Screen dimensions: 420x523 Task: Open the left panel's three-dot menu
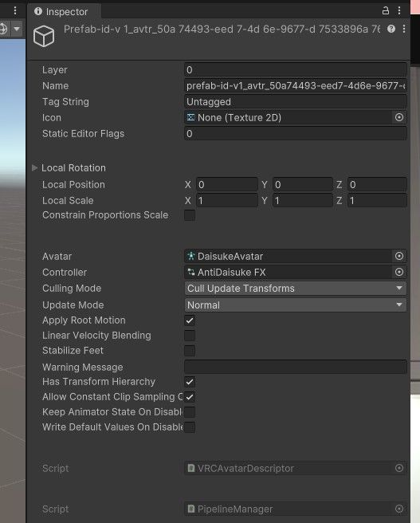pyautogui.click(x=15, y=11)
